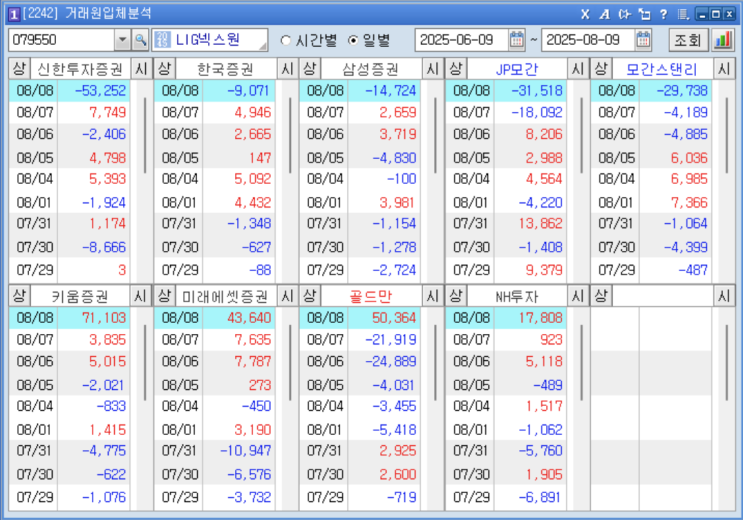Click 시 button beside 골드만

[432, 296]
